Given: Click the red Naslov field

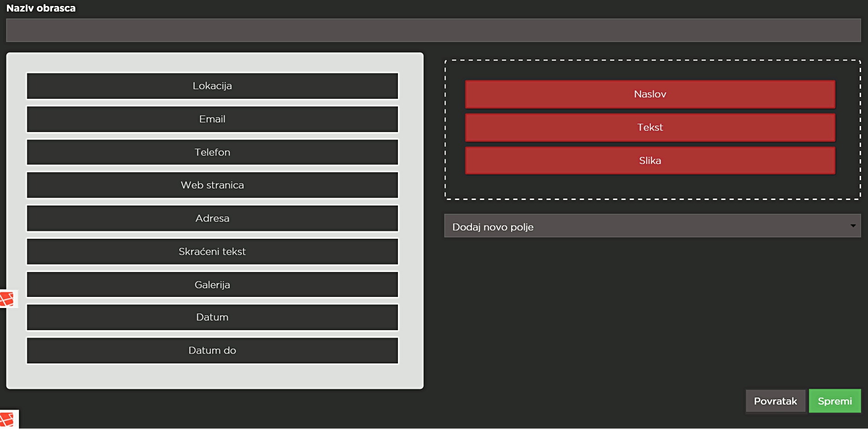Looking at the screenshot, I should pyautogui.click(x=650, y=94).
